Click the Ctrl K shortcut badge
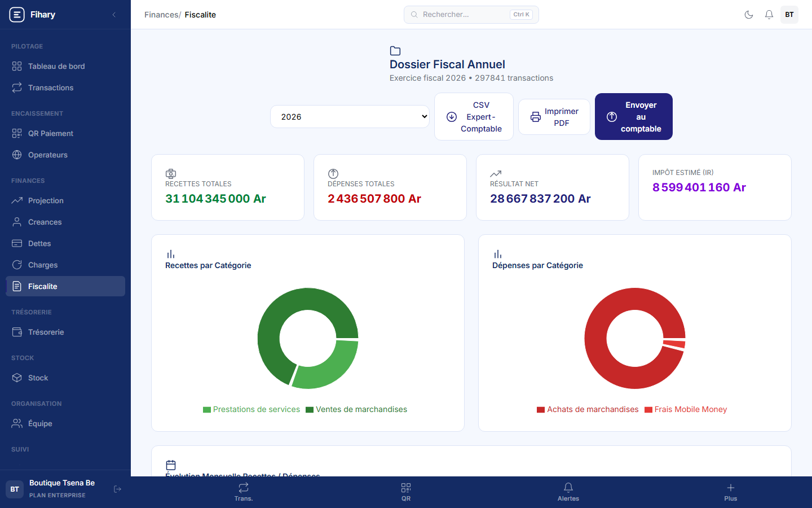The width and height of the screenshot is (812, 508). click(521, 15)
